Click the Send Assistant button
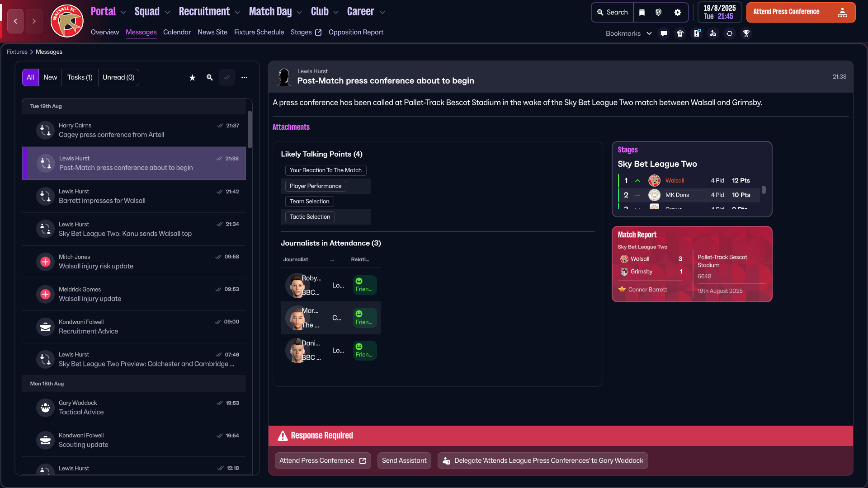 coord(404,461)
